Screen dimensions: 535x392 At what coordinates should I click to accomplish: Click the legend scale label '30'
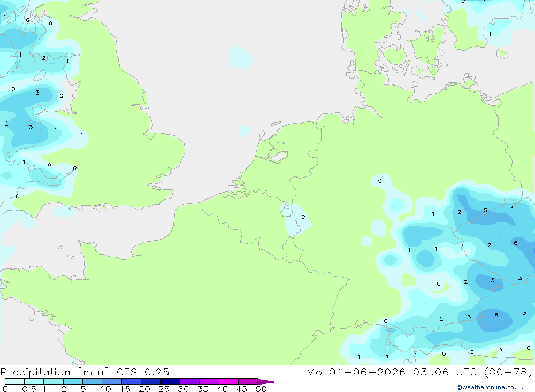tap(183, 389)
